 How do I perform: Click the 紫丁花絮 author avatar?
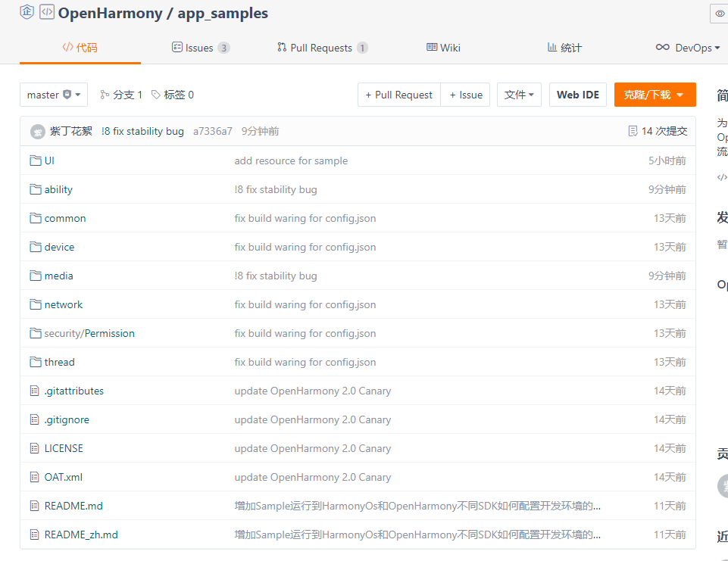click(x=38, y=132)
